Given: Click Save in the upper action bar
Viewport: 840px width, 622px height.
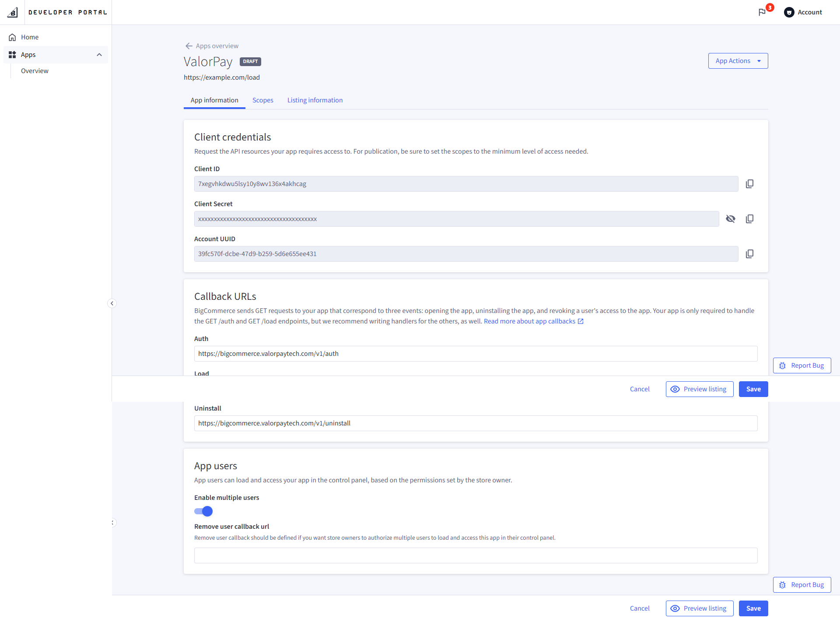Looking at the screenshot, I should point(753,389).
